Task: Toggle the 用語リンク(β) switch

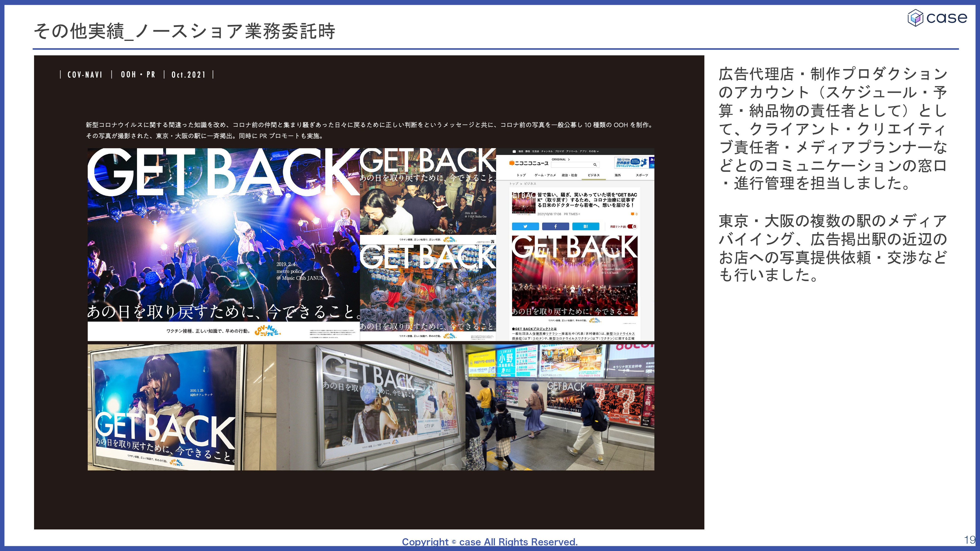Action: point(632,227)
